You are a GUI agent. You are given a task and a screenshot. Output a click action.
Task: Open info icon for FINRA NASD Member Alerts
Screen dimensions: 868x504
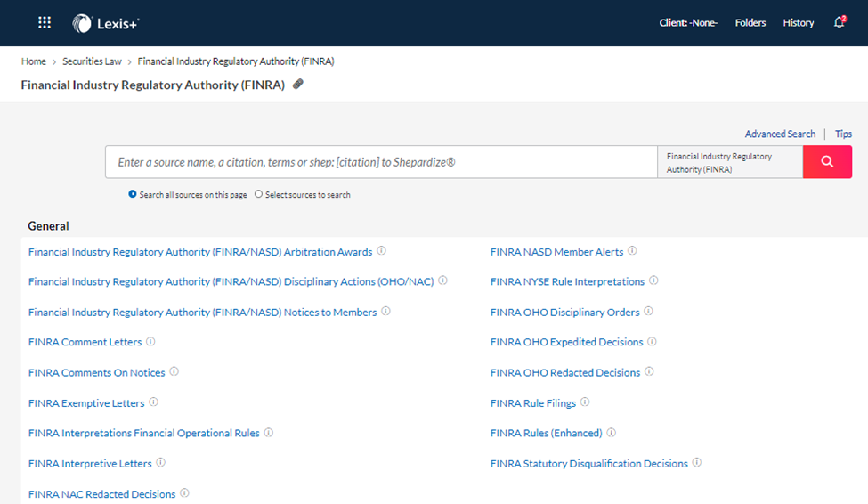point(632,251)
